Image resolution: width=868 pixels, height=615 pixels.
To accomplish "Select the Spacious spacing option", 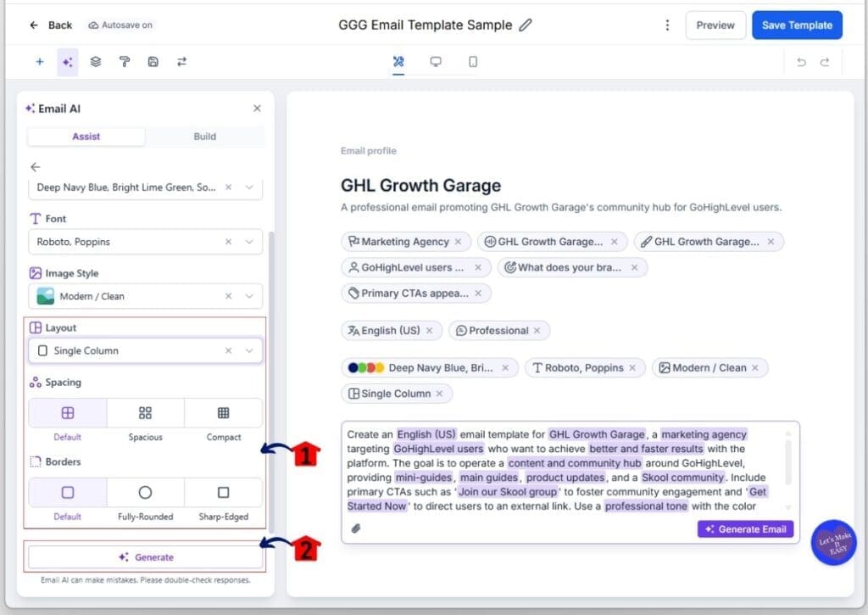I will pos(145,413).
